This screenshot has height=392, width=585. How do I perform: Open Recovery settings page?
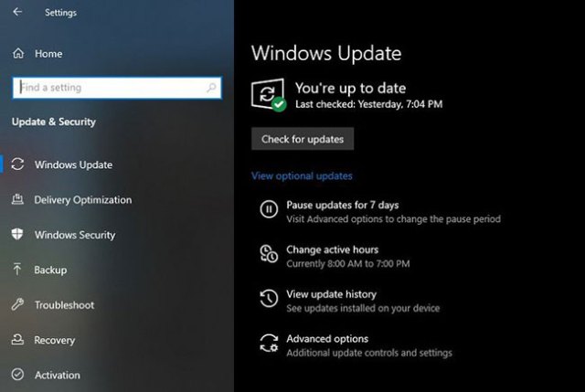point(55,340)
